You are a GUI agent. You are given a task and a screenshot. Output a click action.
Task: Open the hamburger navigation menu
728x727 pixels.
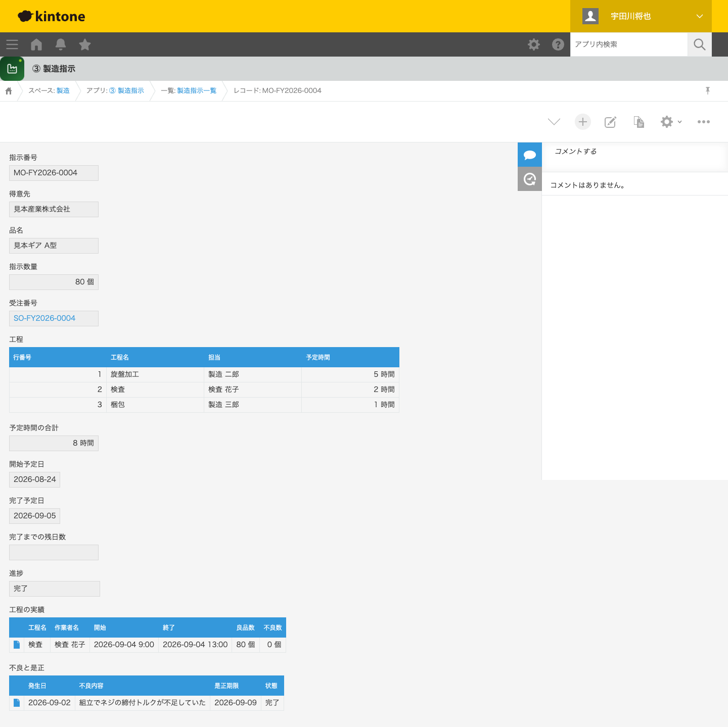(x=12, y=44)
